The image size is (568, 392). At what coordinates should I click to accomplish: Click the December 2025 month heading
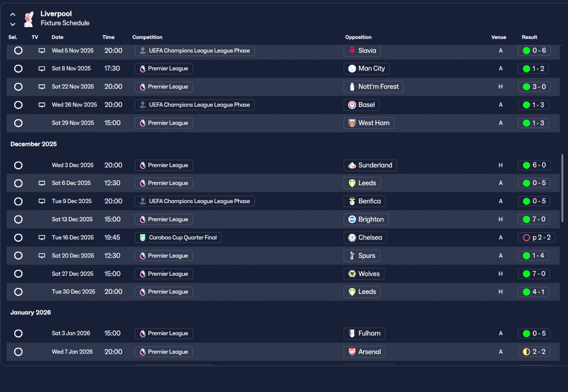[x=34, y=144]
